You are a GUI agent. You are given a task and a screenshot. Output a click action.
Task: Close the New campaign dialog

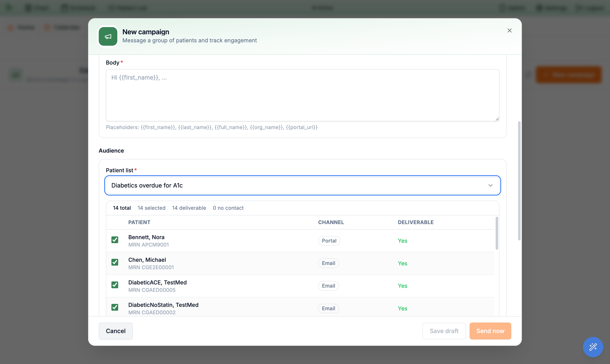(509, 30)
